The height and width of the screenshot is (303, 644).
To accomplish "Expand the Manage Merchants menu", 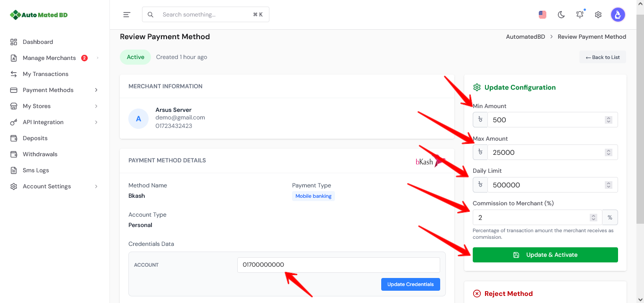I will 49,58.
